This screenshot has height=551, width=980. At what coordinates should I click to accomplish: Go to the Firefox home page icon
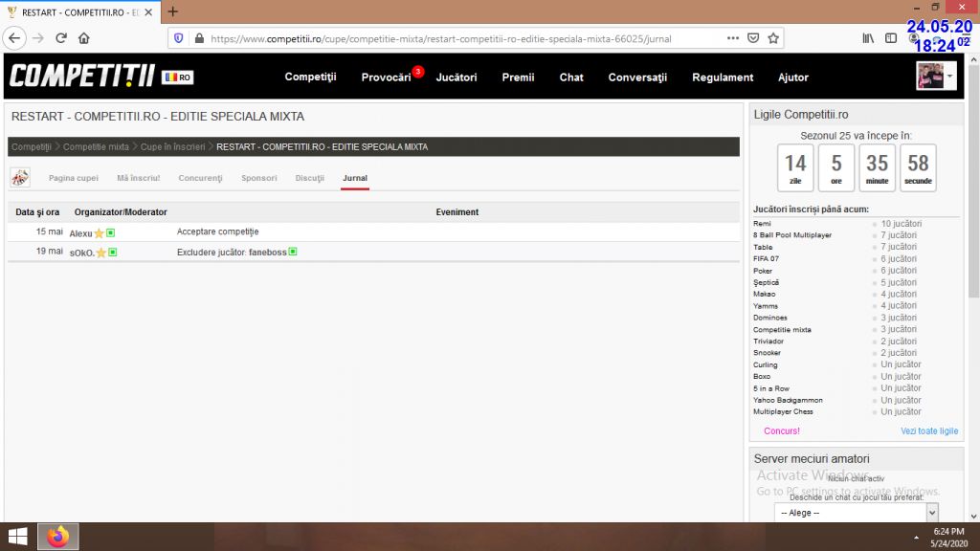pos(84,38)
